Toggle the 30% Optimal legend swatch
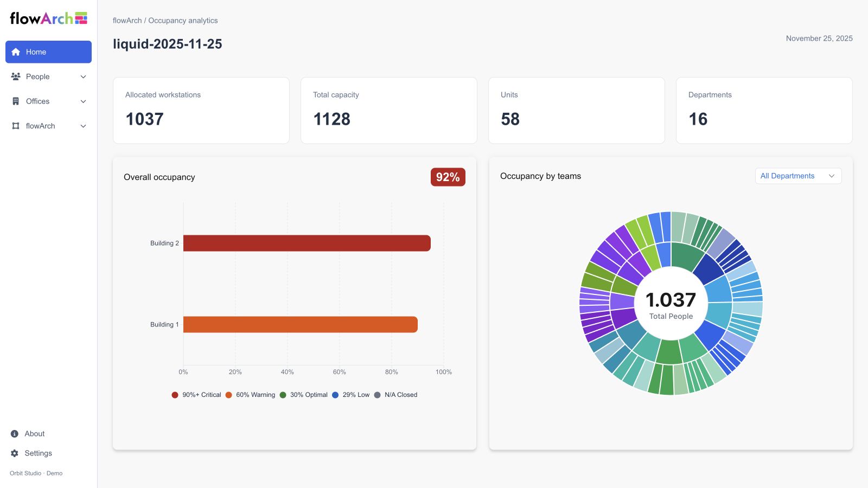This screenshot has height=488, width=868. tap(283, 395)
